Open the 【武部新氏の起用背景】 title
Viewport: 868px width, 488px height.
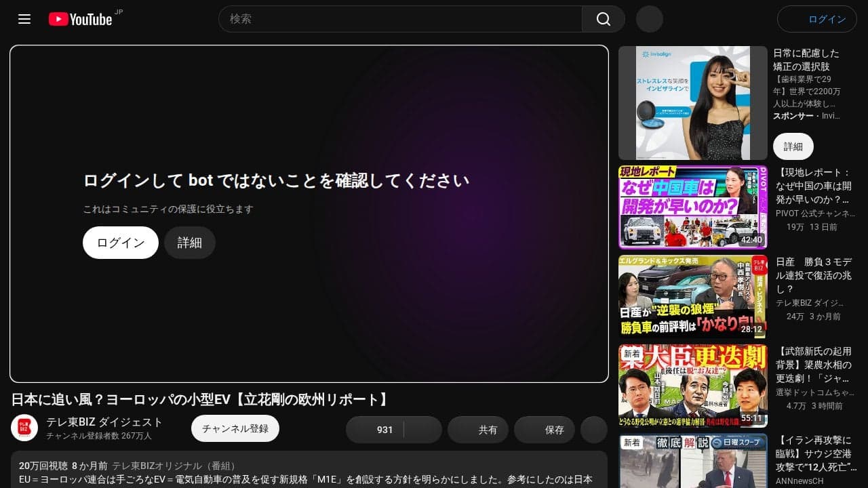tap(814, 365)
